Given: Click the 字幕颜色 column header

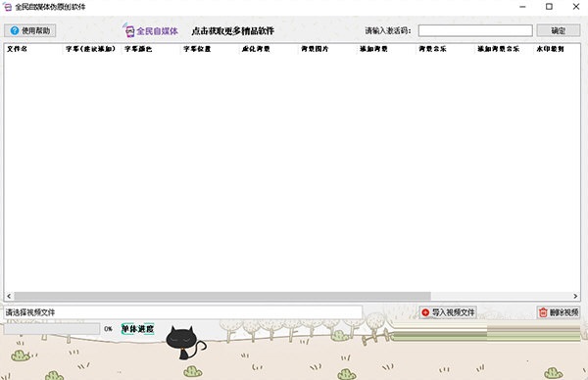Looking at the screenshot, I should [151, 49].
